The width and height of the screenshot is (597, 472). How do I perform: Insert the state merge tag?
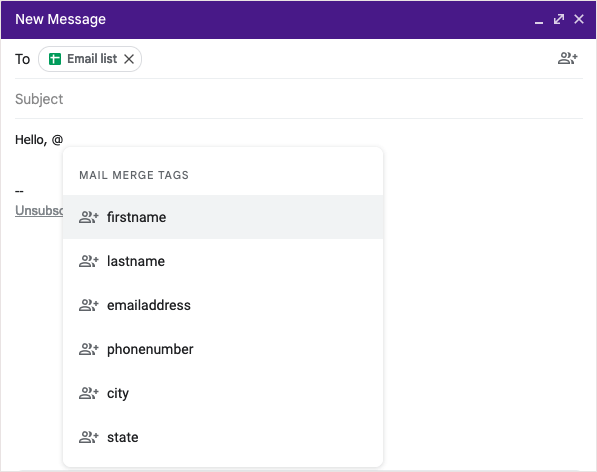[223, 437]
